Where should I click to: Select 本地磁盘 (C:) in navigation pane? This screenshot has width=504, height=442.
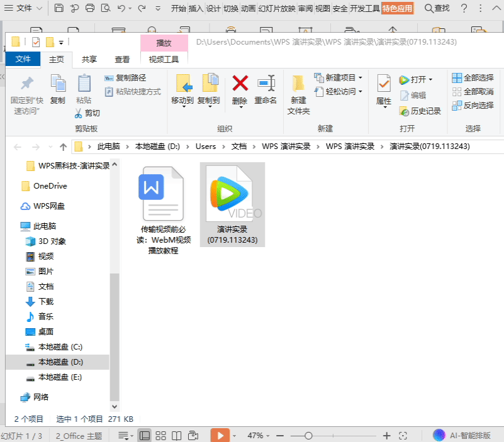click(54, 347)
